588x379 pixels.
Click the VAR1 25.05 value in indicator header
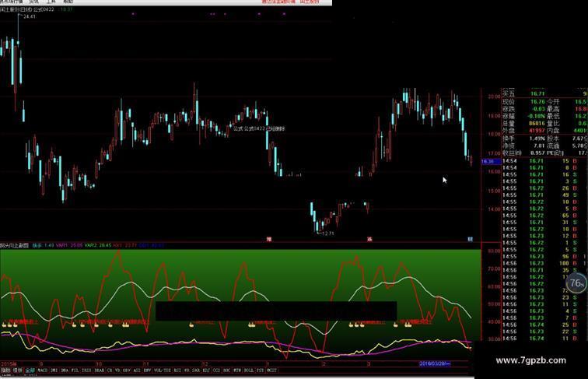click(x=69, y=245)
